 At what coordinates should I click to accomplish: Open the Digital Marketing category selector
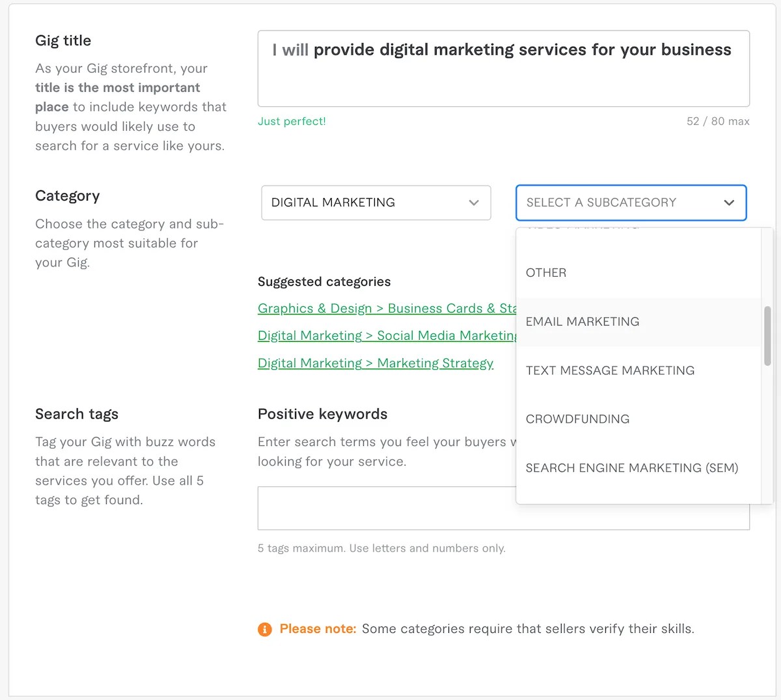click(x=376, y=203)
